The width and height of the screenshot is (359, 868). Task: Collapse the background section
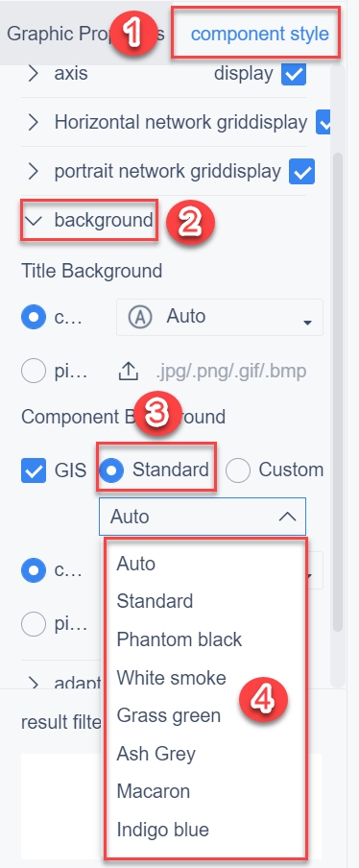[34, 220]
